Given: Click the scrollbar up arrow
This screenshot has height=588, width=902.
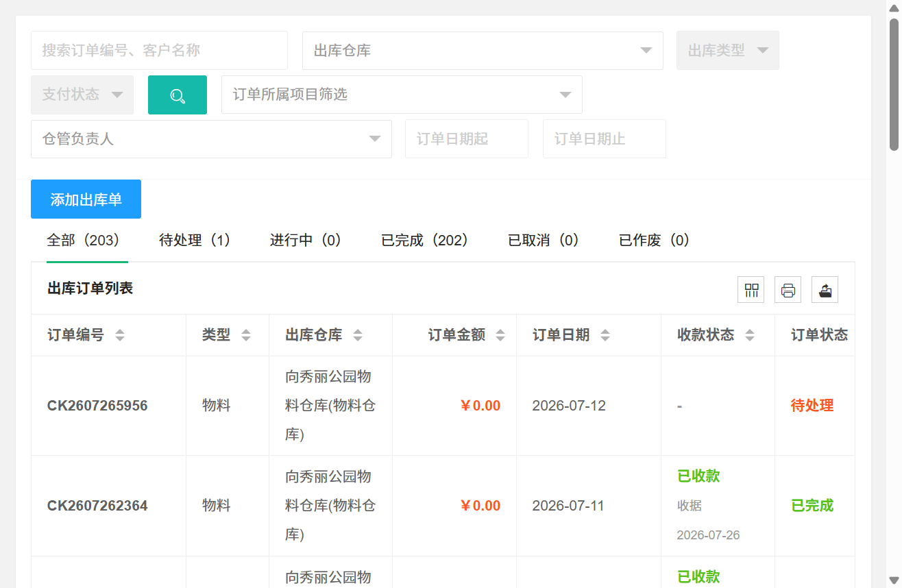Looking at the screenshot, I should click(x=894, y=7).
